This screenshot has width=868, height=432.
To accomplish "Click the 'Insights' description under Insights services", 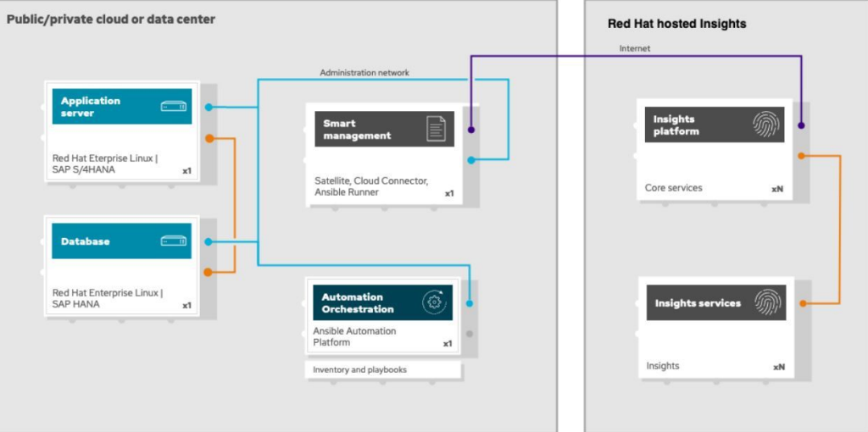I will coord(663,366).
